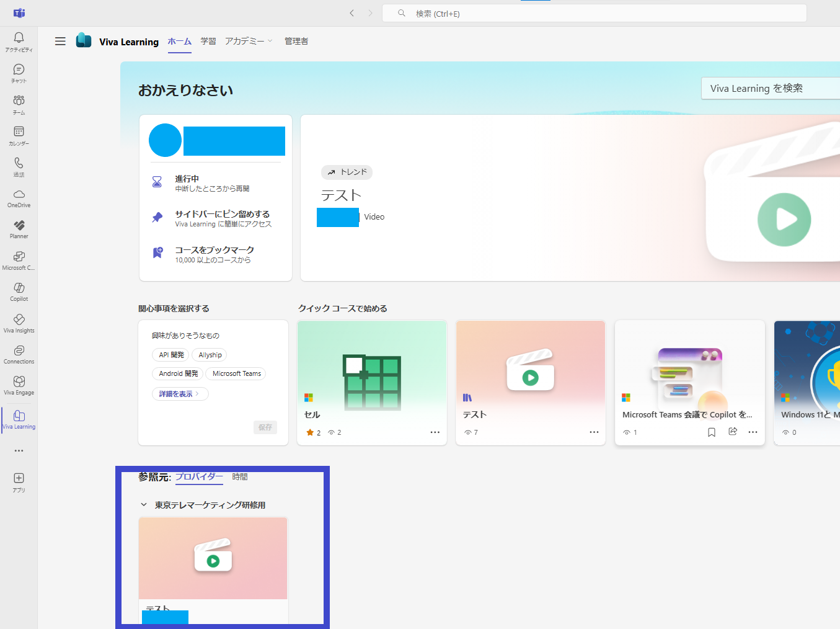
Task: Open more options on the セル card
Action: [435, 432]
